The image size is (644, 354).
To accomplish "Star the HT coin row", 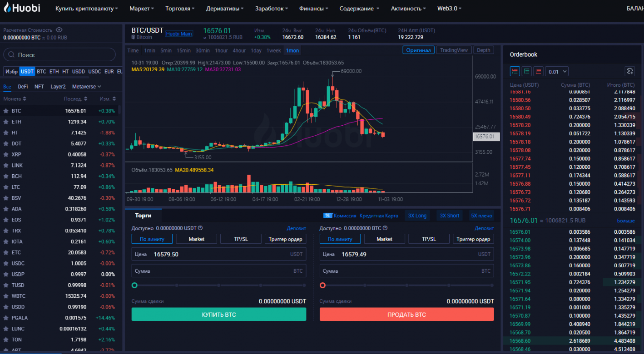I will [x=6, y=133].
